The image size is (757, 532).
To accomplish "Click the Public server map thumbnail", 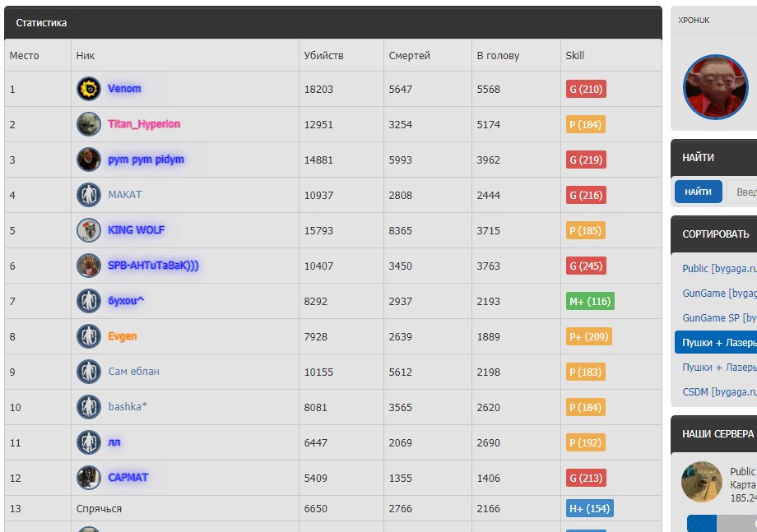I will (702, 482).
